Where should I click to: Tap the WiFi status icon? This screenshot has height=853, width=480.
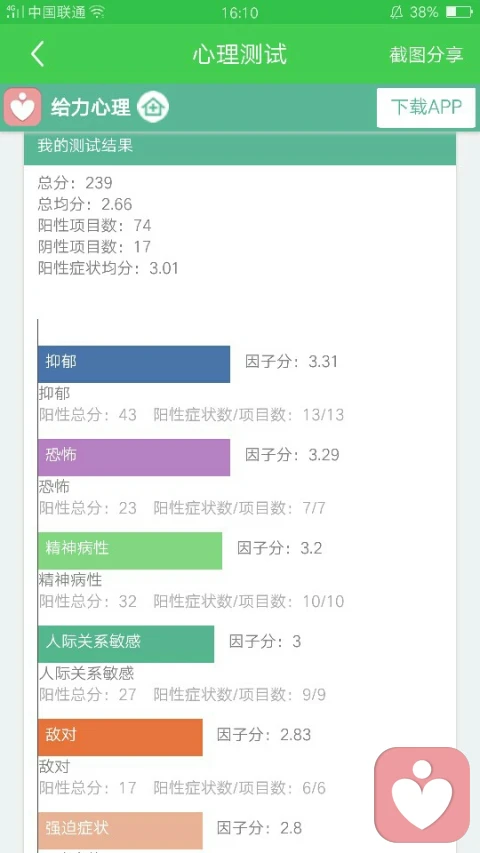[97, 12]
